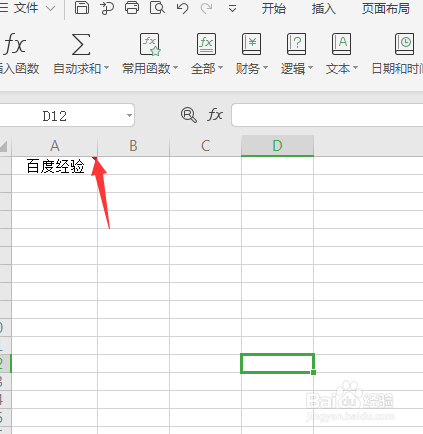Select column A header
423x434 pixels.
[x=55, y=146]
